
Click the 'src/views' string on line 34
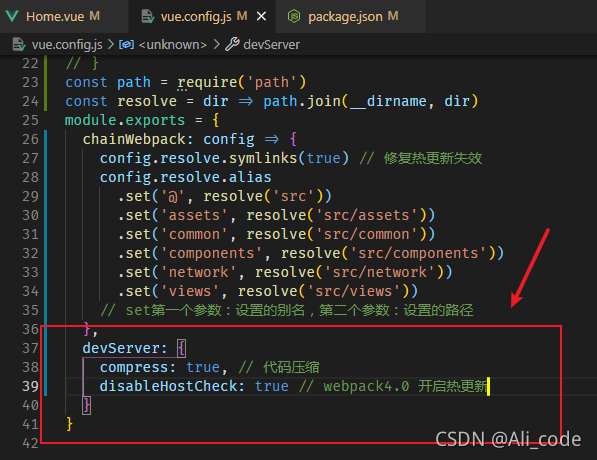tap(354, 291)
